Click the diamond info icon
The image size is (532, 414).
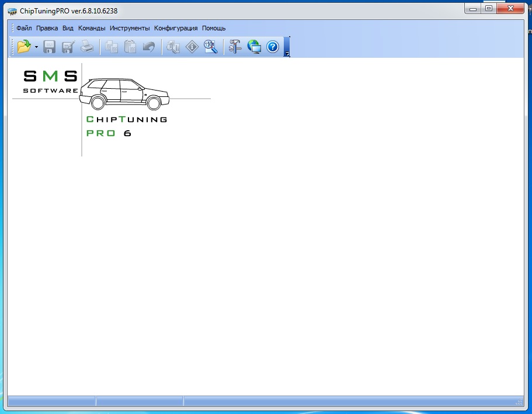click(192, 47)
